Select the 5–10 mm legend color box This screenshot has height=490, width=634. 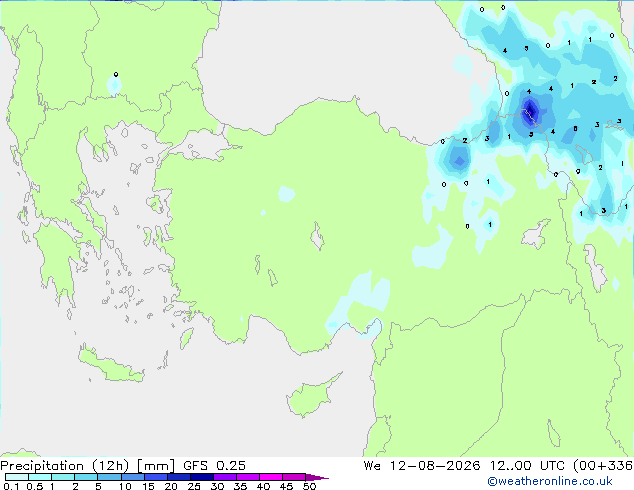[109, 477]
